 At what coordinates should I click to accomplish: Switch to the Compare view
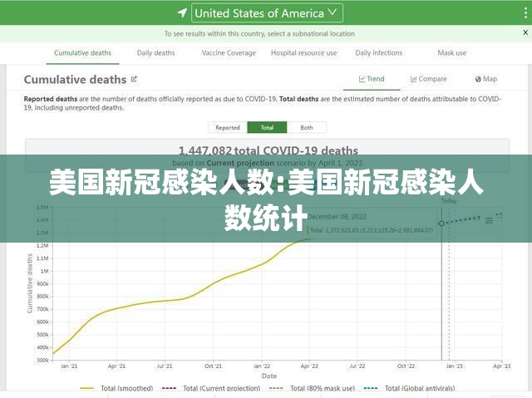click(x=428, y=79)
